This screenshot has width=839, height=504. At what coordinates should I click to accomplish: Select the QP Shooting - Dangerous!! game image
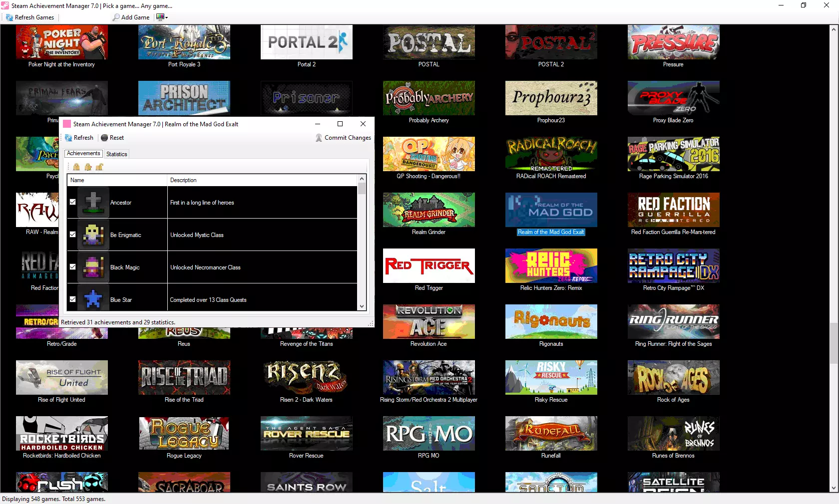(x=429, y=154)
